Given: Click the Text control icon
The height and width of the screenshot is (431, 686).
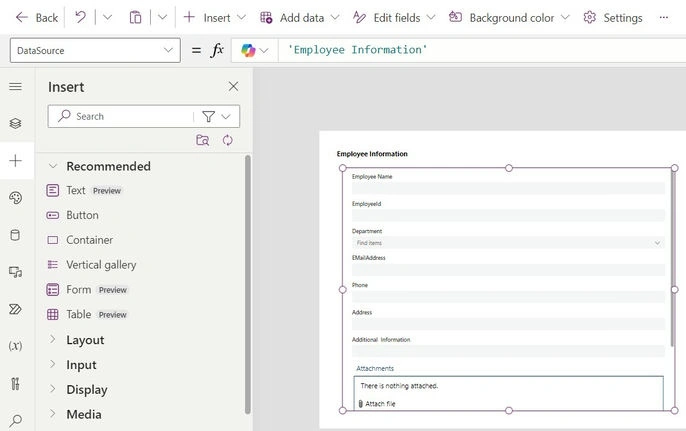Looking at the screenshot, I should click(52, 190).
